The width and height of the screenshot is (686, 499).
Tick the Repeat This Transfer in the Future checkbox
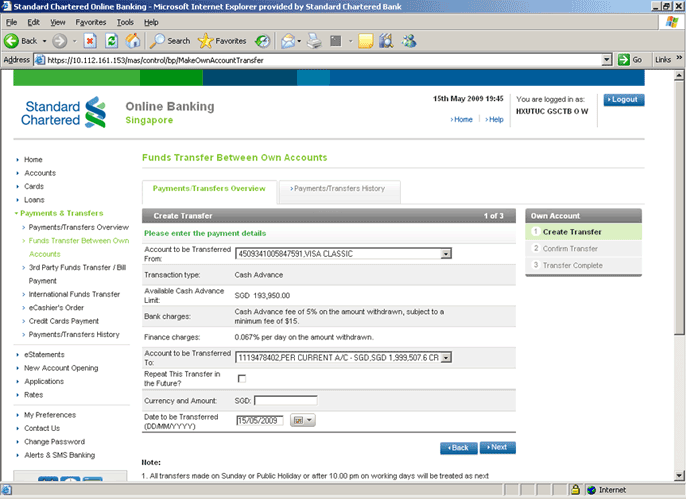(242, 378)
